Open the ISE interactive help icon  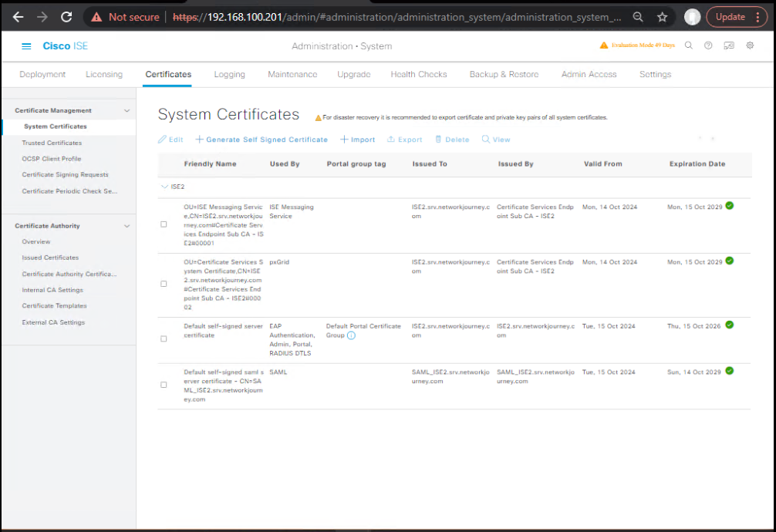click(x=729, y=45)
